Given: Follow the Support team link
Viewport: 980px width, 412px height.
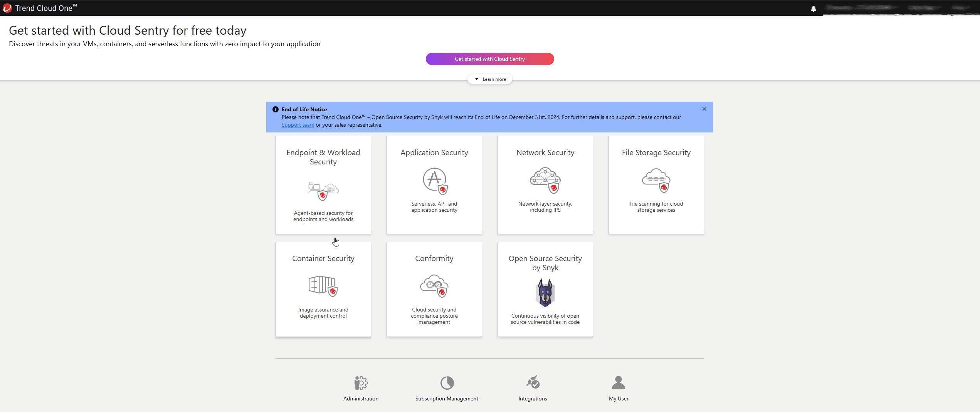Looking at the screenshot, I should point(298,125).
